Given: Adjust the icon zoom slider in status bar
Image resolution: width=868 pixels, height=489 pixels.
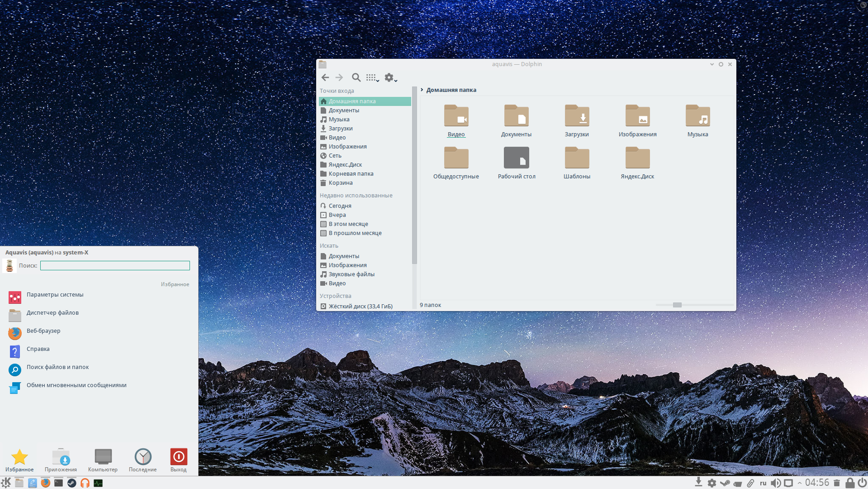Looking at the screenshot, I should (677, 305).
